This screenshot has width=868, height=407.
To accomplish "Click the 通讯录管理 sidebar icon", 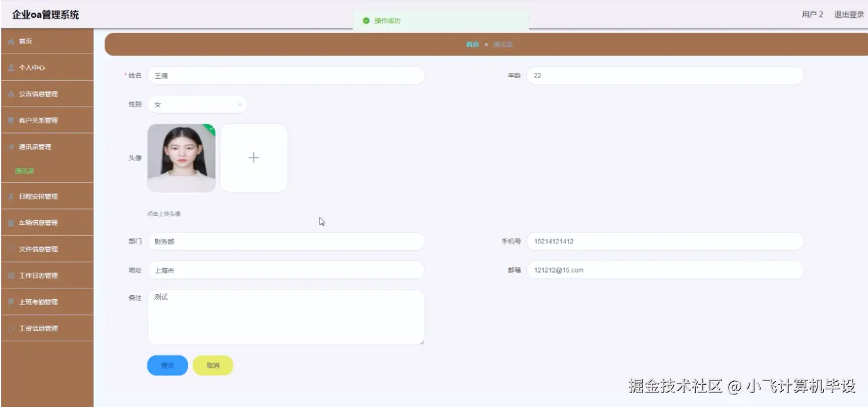I will tap(11, 147).
